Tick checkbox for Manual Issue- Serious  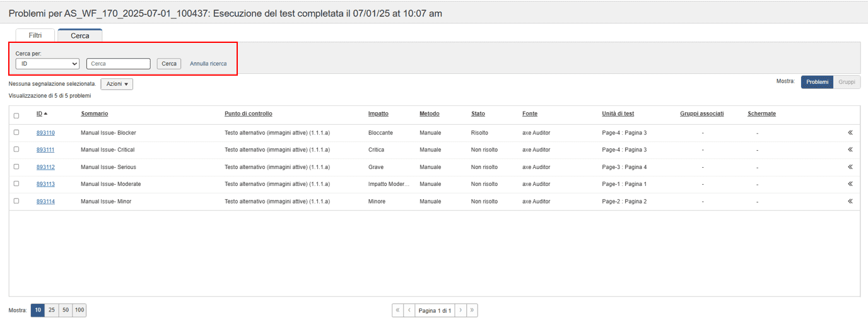click(x=16, y=166)
